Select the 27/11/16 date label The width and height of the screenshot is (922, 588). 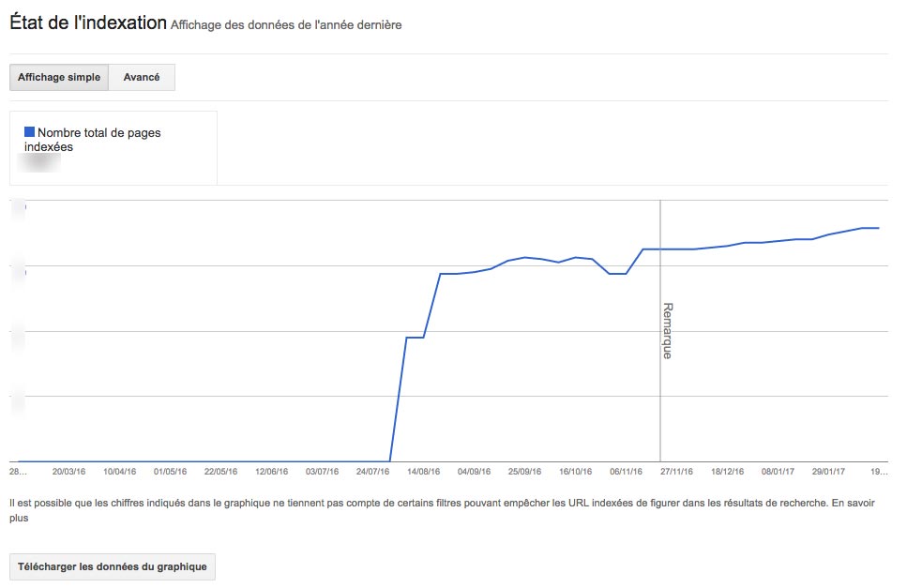click(676, 472)
